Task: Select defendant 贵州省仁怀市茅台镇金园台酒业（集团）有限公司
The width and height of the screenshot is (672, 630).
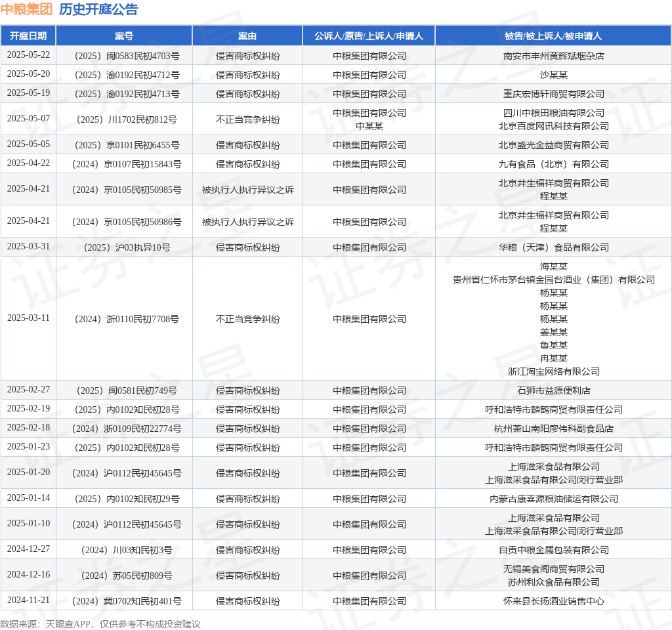Action: coord(553,280)
